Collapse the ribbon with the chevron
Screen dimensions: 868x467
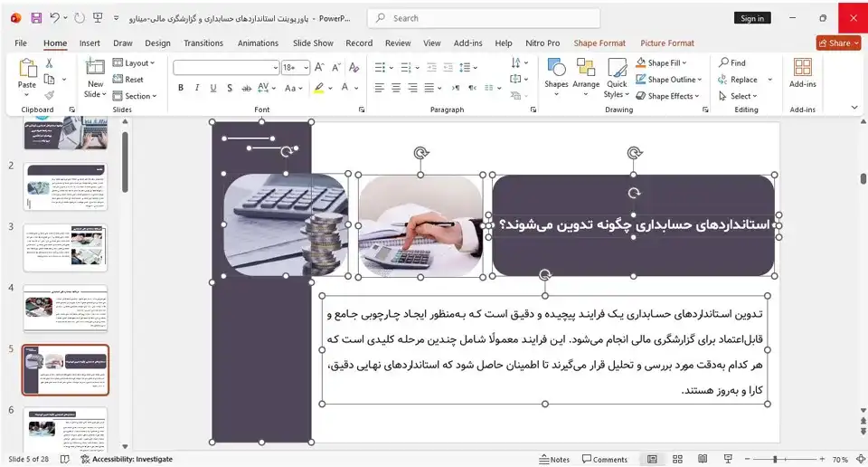(x=854, y=108)
